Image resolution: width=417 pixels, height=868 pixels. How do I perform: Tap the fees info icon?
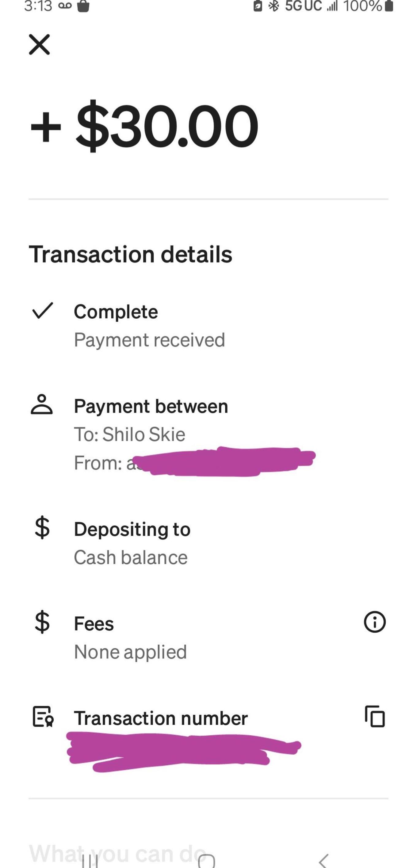pyautogui.click(x=374, y=622)
